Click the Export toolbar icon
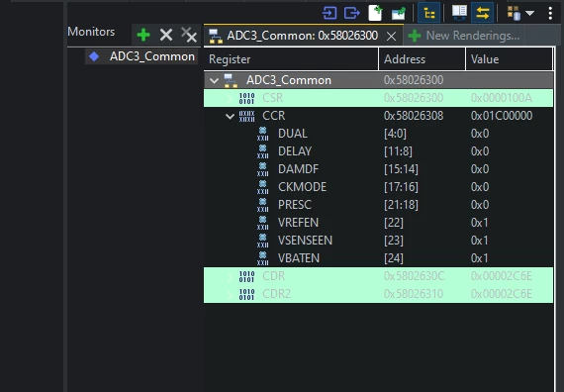This screenshot has height=392, width=564. (352, 13)
